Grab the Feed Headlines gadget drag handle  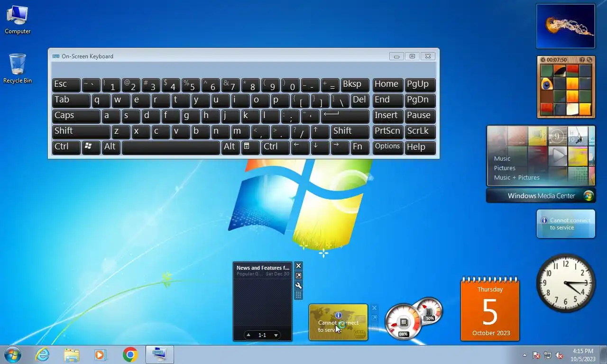tap(298, 295)
